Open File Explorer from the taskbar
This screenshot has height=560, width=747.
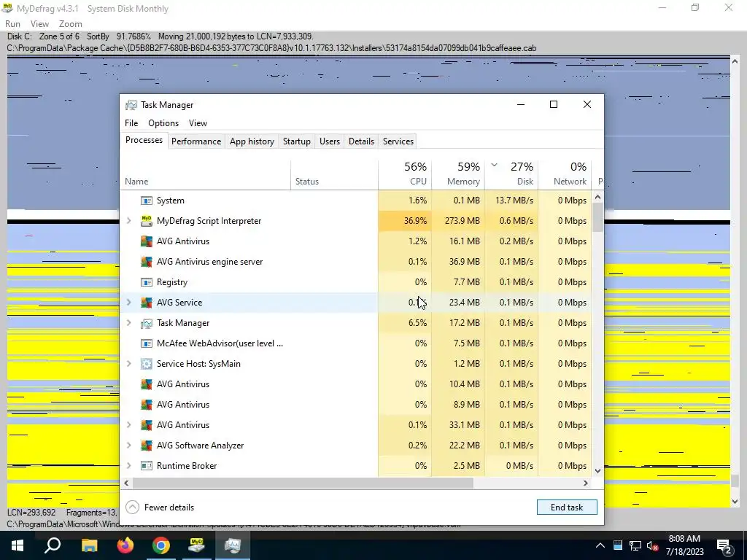pos(89,545)
